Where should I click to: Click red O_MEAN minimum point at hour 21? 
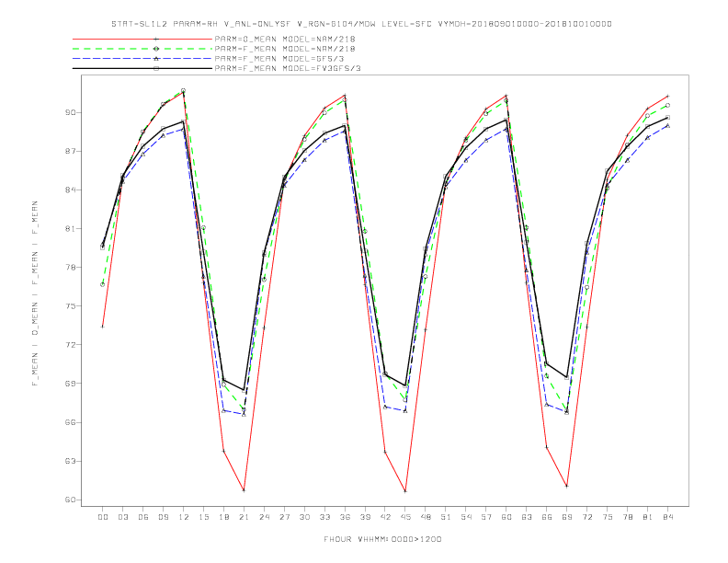coord(244,490)
